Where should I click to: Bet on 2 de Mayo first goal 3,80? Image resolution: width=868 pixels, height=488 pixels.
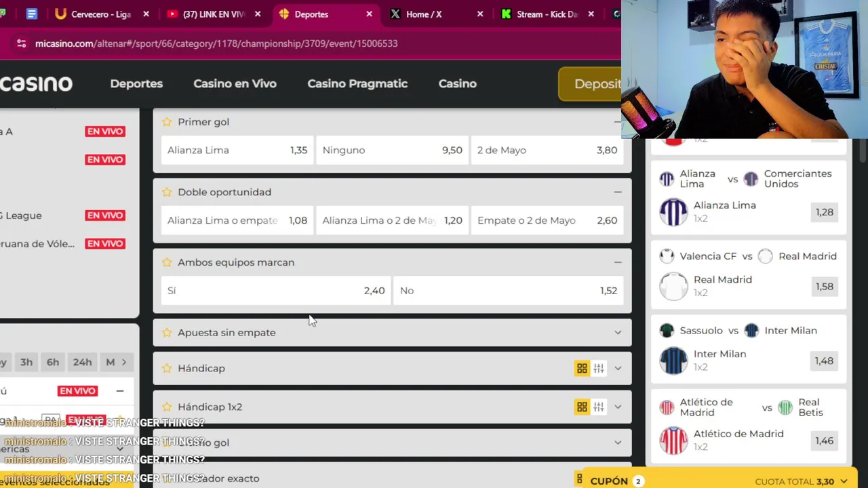pyautogui.click(x=547, y=150)
